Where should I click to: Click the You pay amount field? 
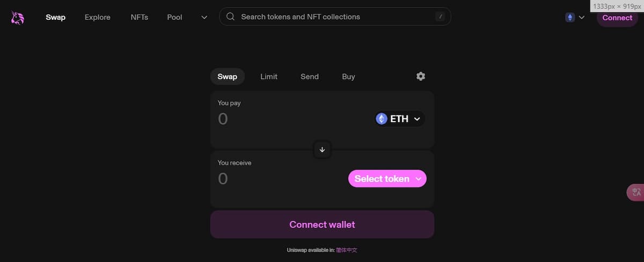(x=290, y=119)
